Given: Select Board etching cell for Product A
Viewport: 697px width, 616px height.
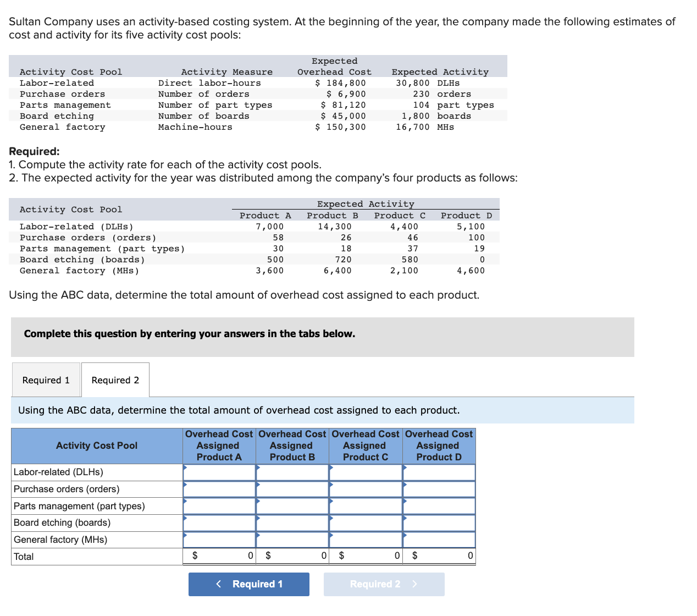Looking at the screenshot, I should pos(219,522).
